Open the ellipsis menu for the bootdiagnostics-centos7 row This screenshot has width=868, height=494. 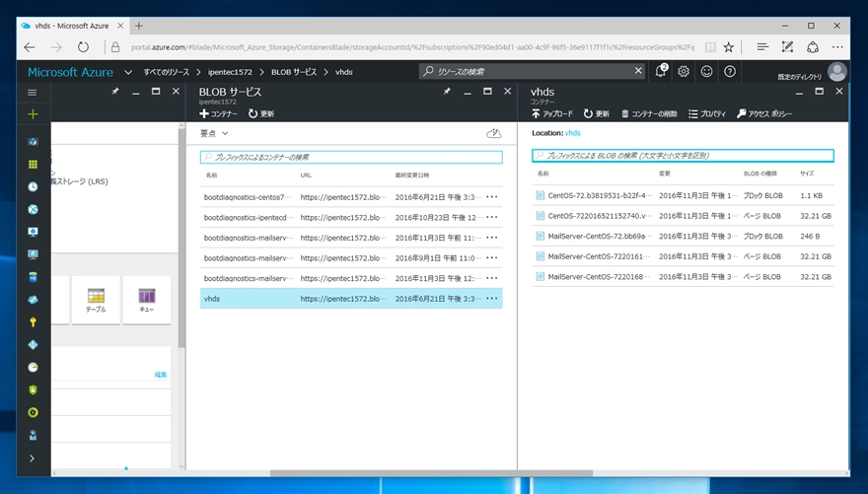tap(491, 197)
